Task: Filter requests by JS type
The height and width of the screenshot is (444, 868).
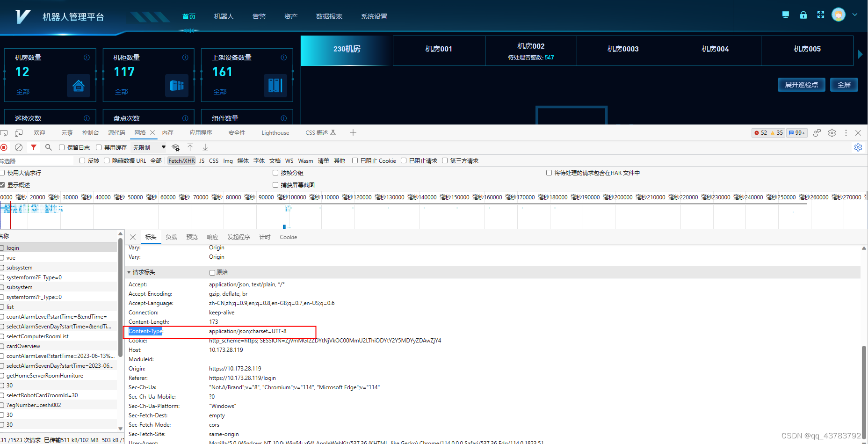Action: tap(202, 160)
